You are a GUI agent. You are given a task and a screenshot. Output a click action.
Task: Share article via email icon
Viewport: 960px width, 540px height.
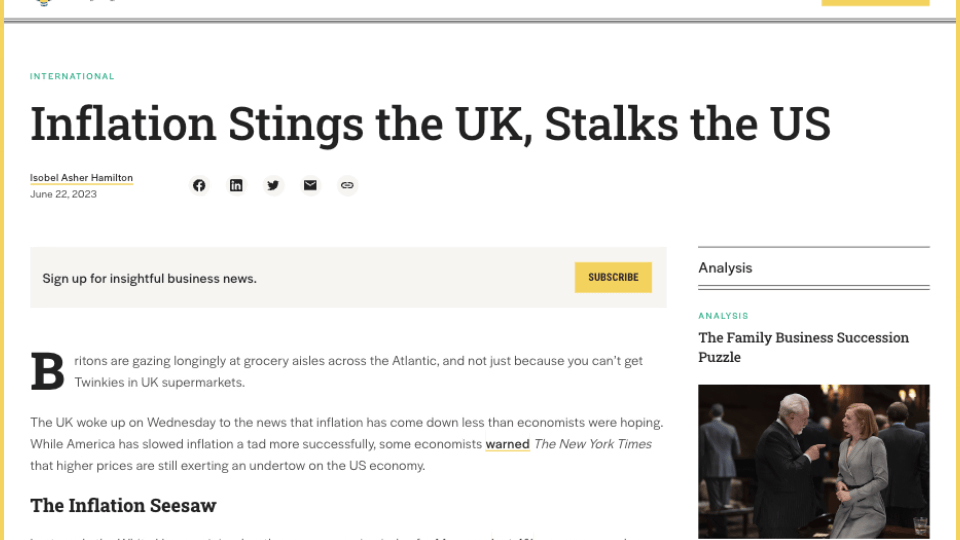[310, 186]
